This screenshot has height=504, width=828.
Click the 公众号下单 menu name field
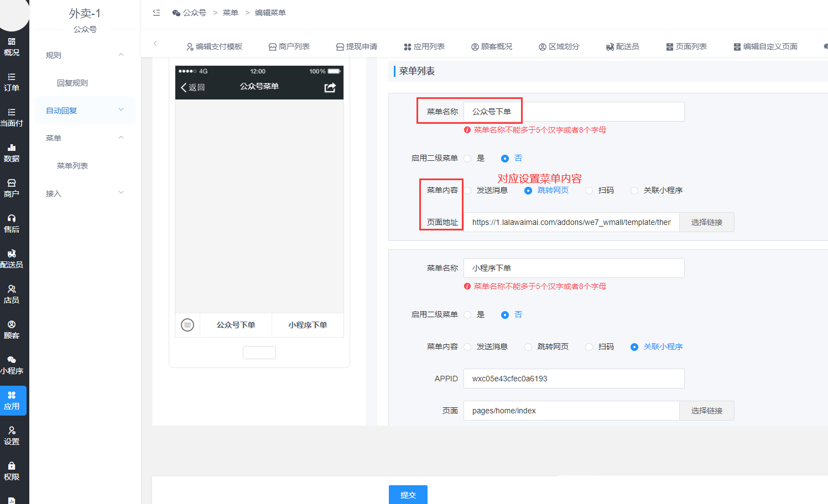[x=574, y=112]
